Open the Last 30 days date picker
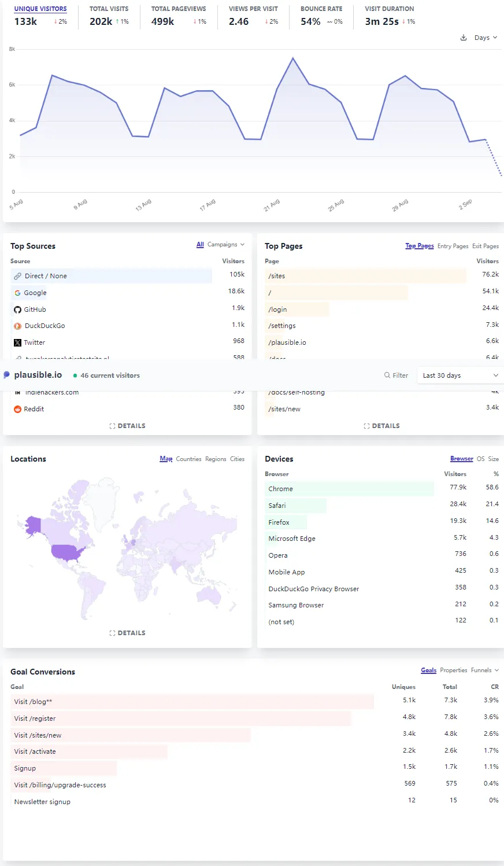 click(x=459, y=375)
